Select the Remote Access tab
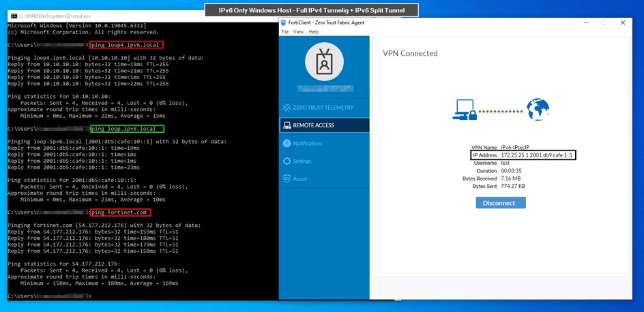This screenshot has width=644, height=312. pyautogui.click(x=325, y=125)
